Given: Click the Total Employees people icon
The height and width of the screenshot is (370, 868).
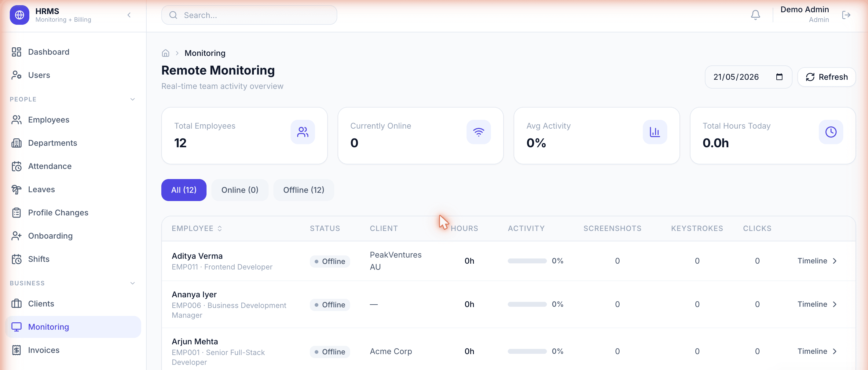Looking at the screenshot, I should pyautogui.click(x=302, y=132).
